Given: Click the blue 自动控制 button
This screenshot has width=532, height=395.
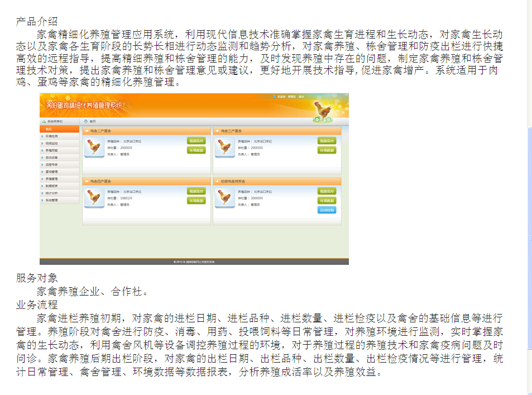Looking at the screenshot, I should (x=327, y=210).
